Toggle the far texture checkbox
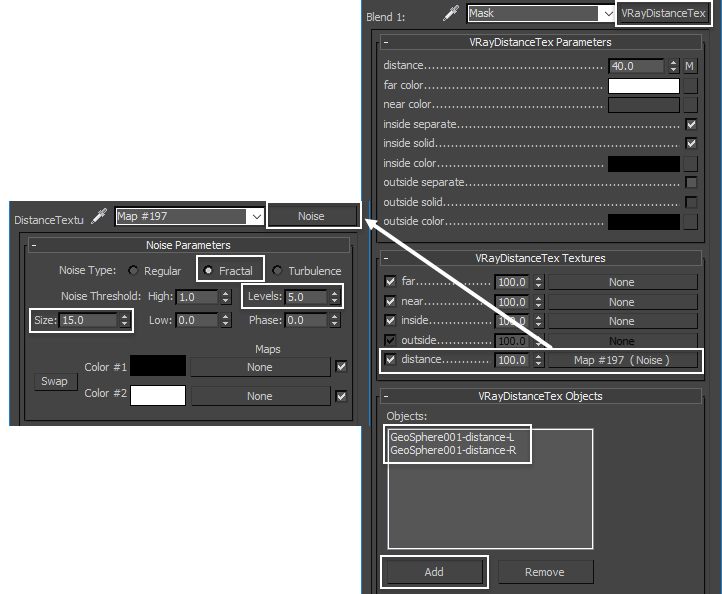Viewport: 722px width, 594px height. (390, 281)
